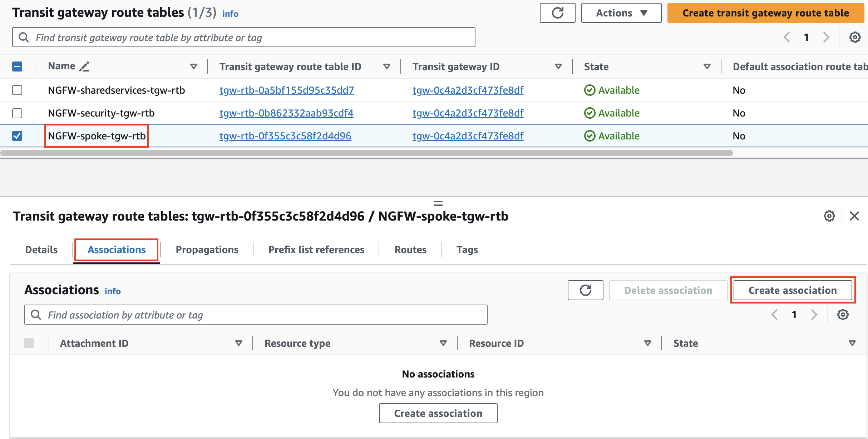This screenshot has height=439, width=868.
Task: Open the tgw-rtb-0b862332aab93cdf4 link
Action: click(x=286, y=113)
